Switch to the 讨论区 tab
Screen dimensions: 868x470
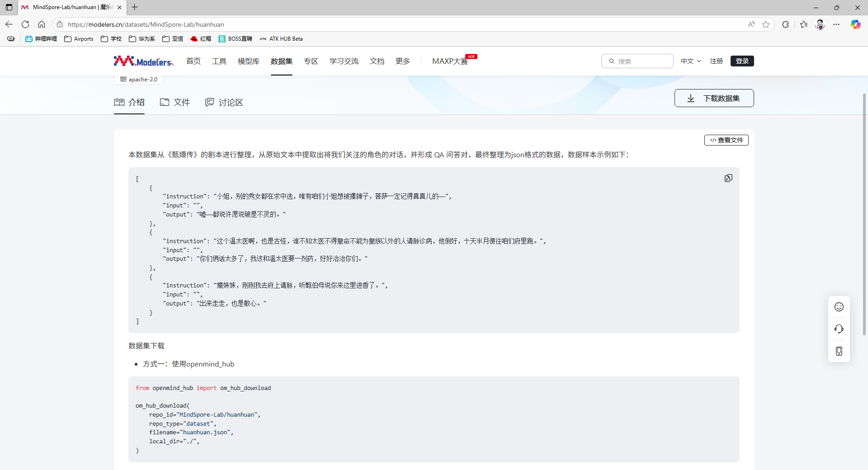tap(224, 103)
